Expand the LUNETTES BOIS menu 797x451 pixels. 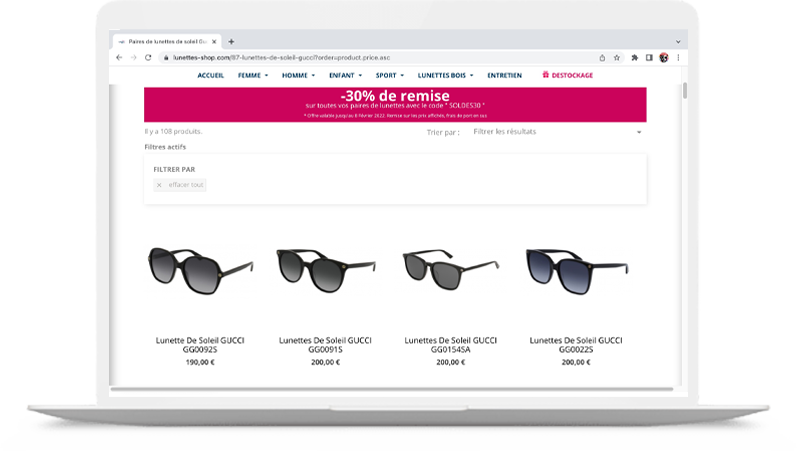tap(445, 75)
